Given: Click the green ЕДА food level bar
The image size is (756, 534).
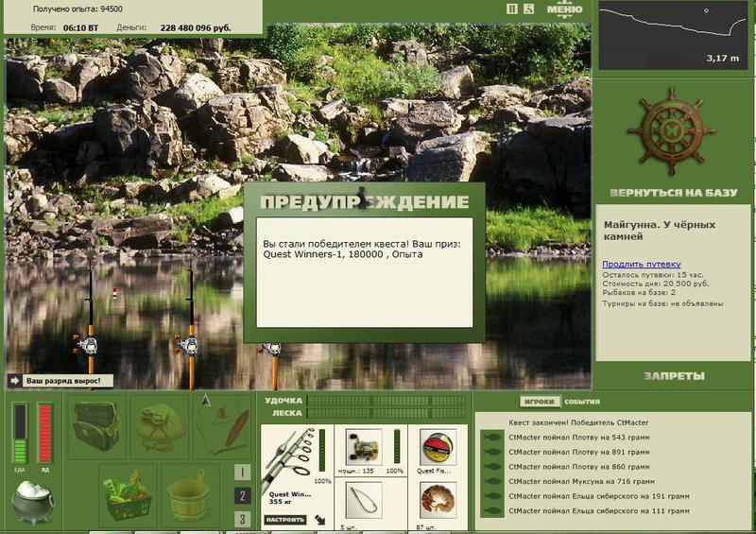Looking at the screenshot, I should coord(20,434).
